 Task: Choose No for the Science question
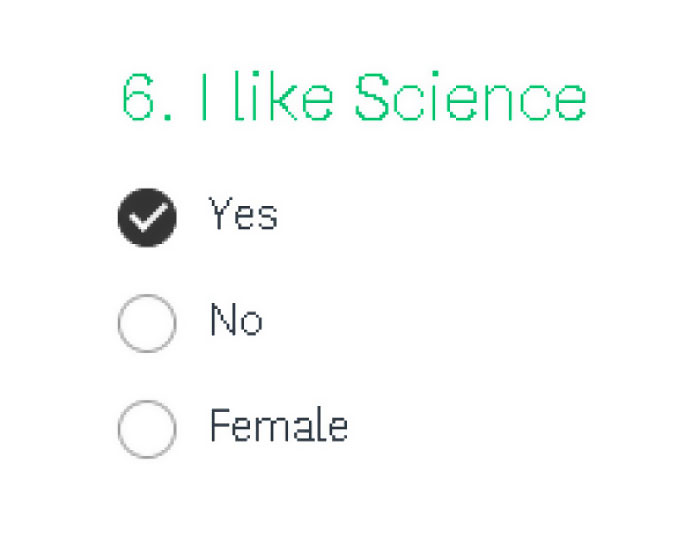click(147, 323)
